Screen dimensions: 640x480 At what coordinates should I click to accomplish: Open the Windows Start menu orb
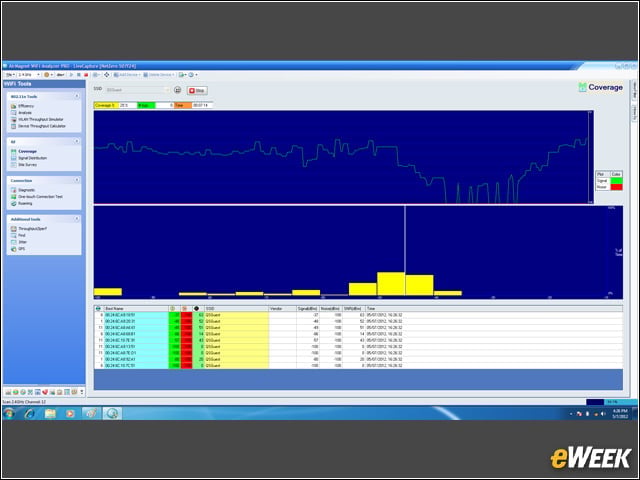[9, 413]
